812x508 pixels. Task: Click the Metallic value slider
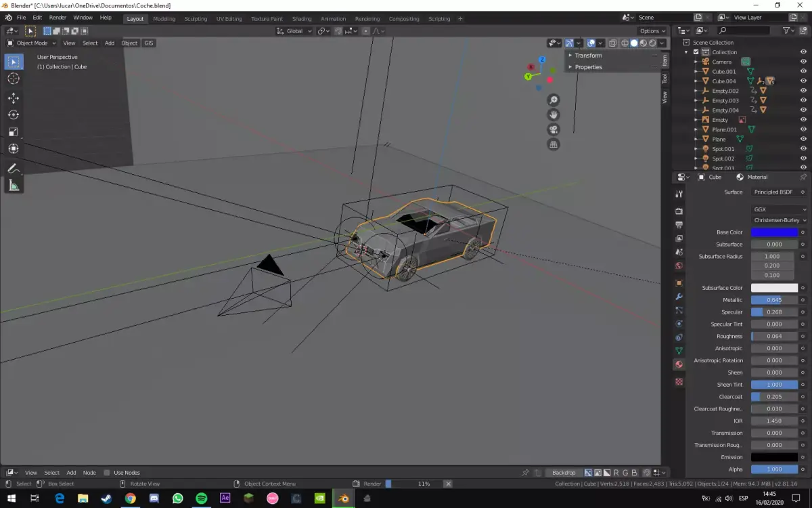(x=774, y=300)
